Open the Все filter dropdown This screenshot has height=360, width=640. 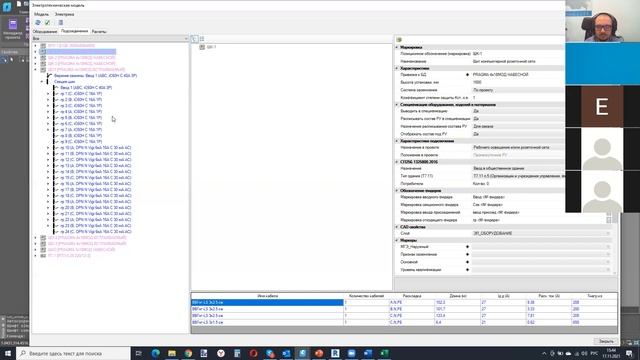(110, 39)
